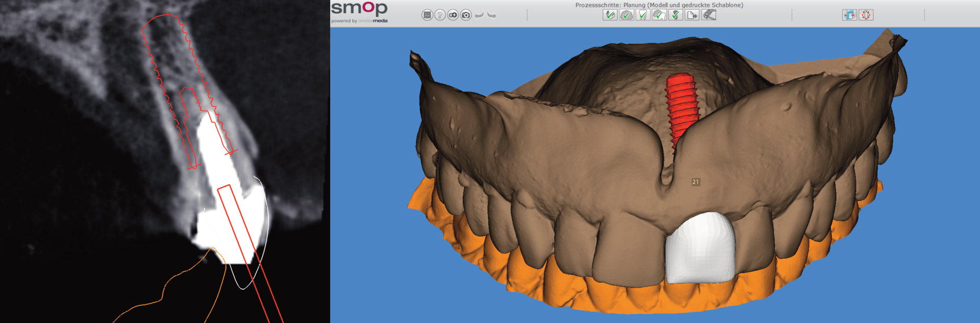Take a screenshot with the camera icon
The width and height of the screenshot is (980, 323).
465,15
